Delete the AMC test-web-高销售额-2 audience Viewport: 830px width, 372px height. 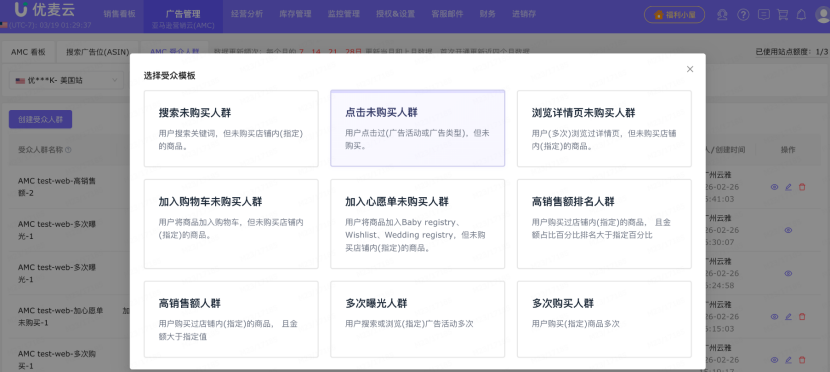tap(802, 187)
